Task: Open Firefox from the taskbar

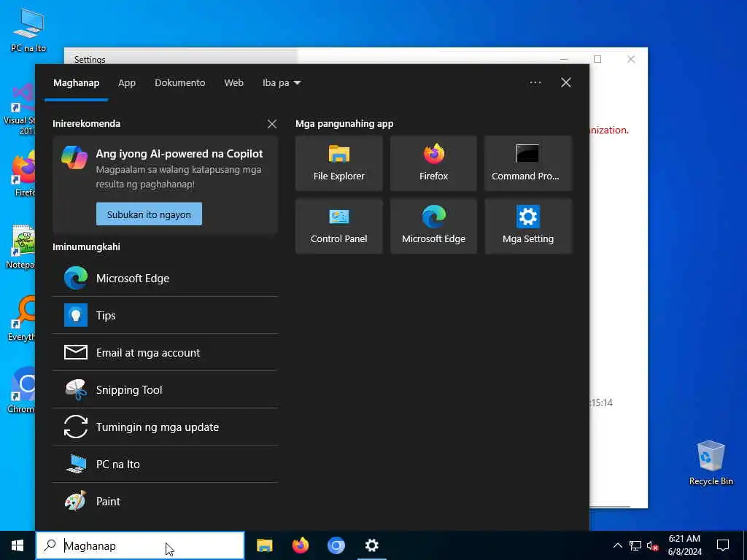Action: [x=300, y=545]
